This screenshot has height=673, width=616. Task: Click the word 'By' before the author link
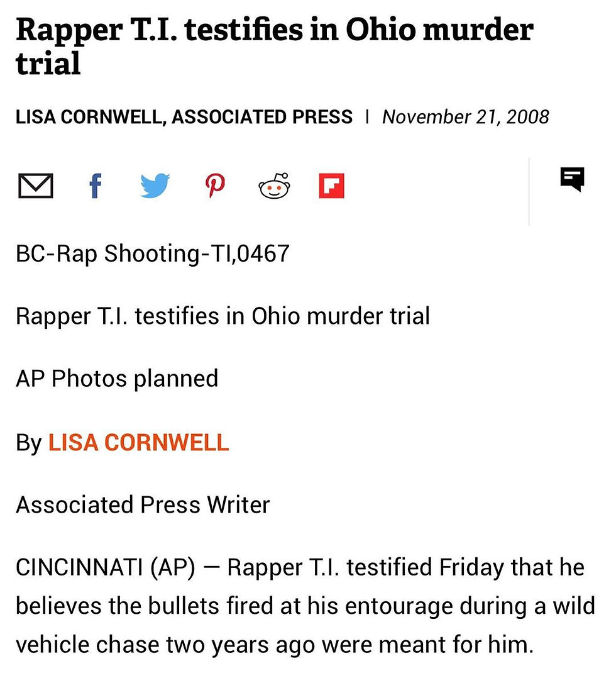[x=28, y=442]
